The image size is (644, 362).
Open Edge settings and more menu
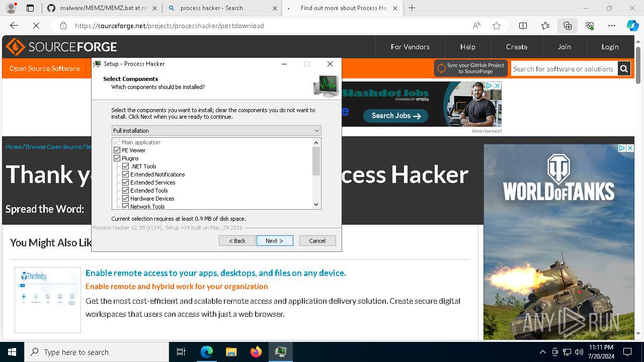[612, 26]
